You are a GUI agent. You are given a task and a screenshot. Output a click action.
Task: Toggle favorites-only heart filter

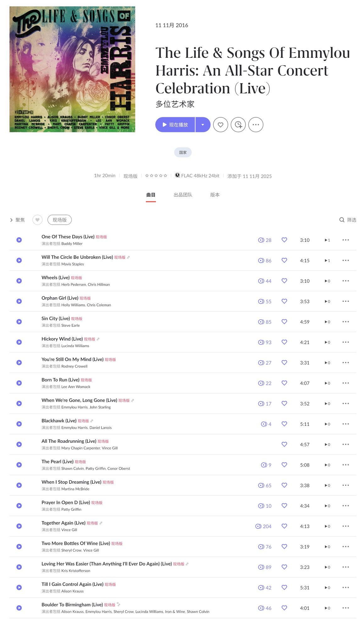[x=37, y=220]
